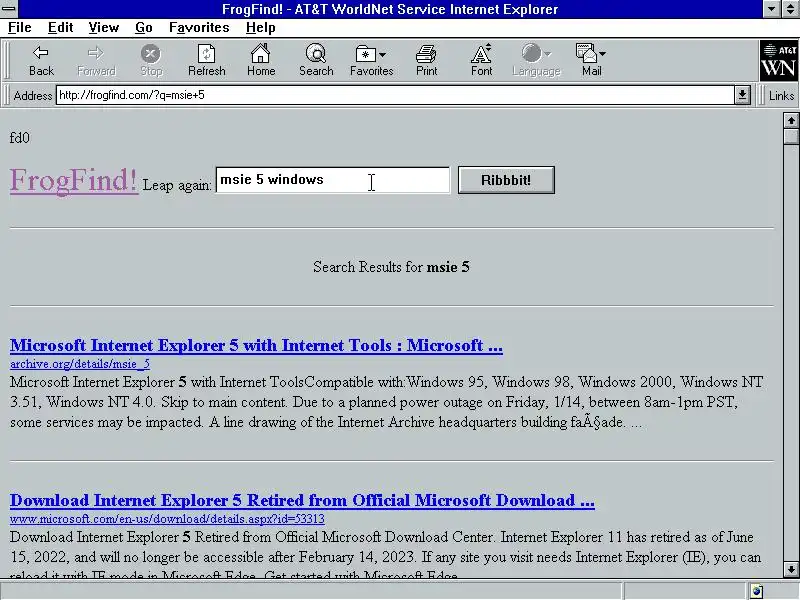Screen dimensions: 800x600
Task: Open the File menu
Action: click(x=20, y=28)
